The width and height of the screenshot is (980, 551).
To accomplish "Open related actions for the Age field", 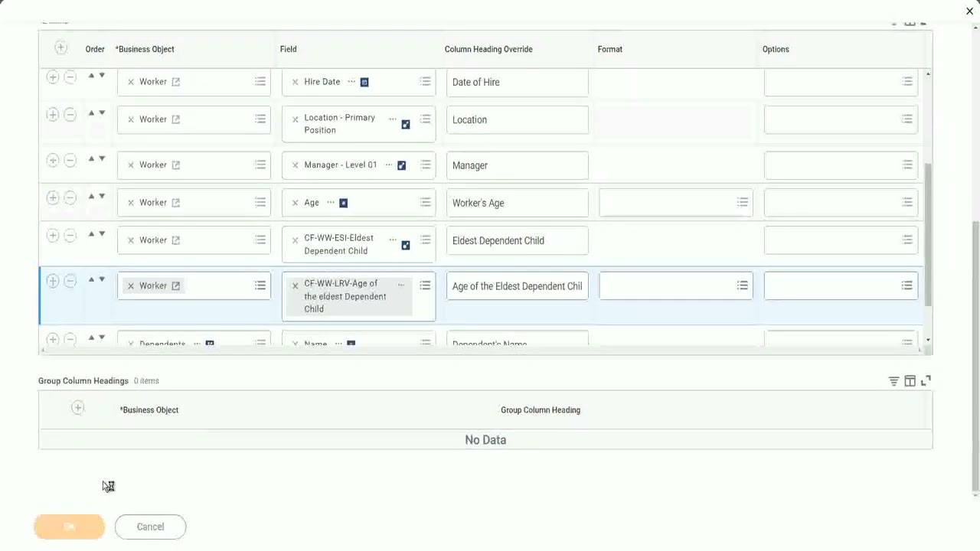I will [x=331, y=202].
